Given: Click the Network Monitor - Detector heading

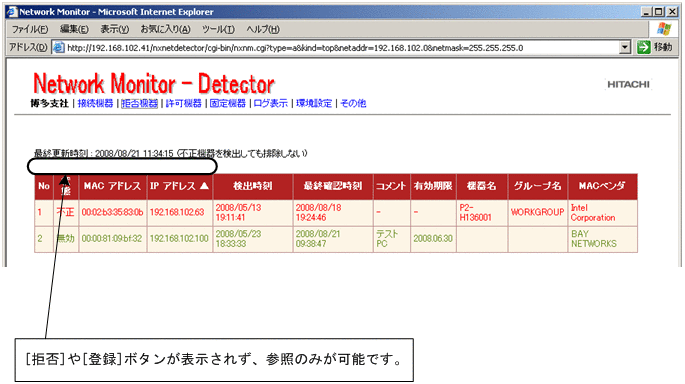Looking at the screenshot, I should pyautogui.click(x=154, y=84).
